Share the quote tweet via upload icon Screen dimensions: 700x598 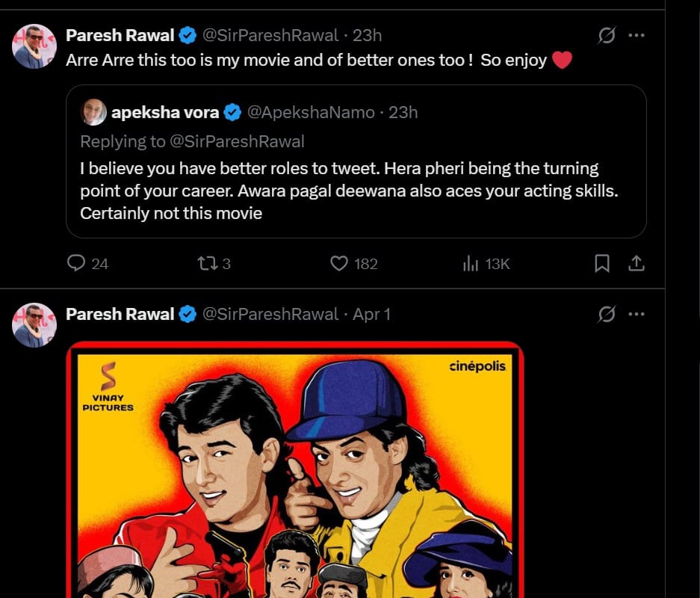(x=636, y=264)
